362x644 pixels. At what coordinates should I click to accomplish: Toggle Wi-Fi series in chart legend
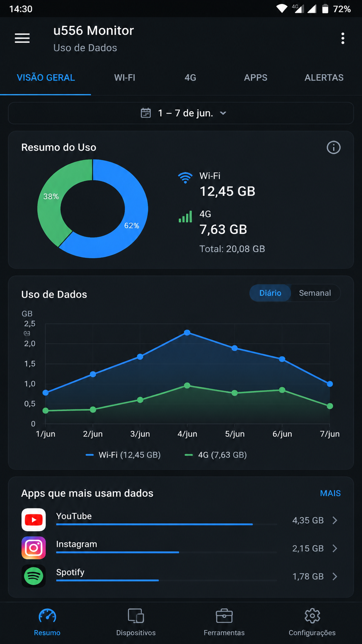(x=123, y=455)
